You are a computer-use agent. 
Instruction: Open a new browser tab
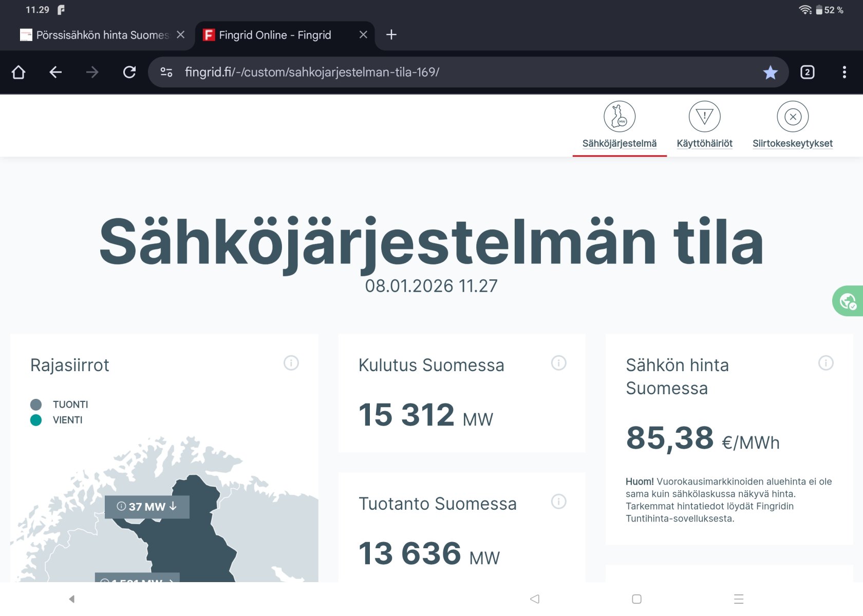391,35
